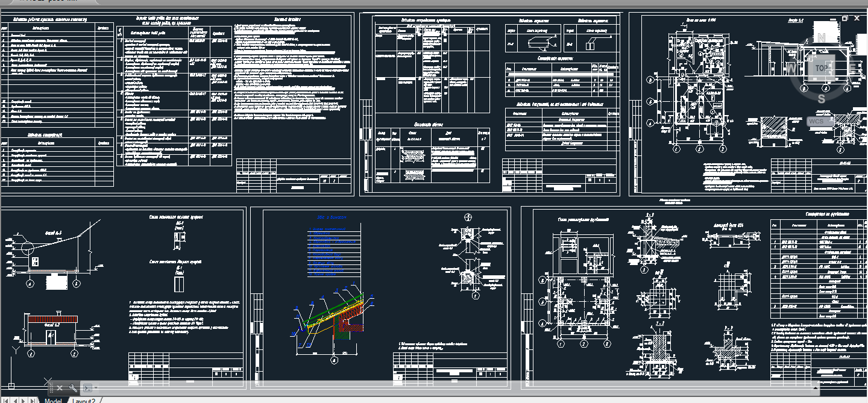
Task: Click S direction on ViewCube compass
Action: 822,99
